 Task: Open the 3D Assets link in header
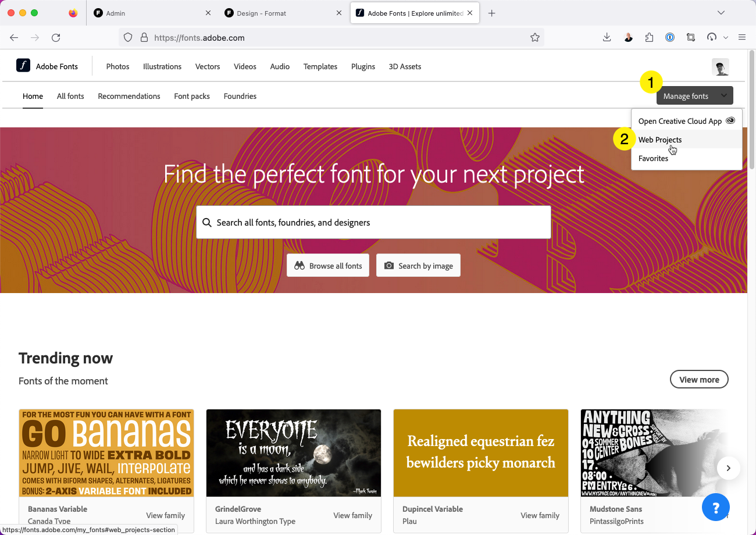point(405,66)
